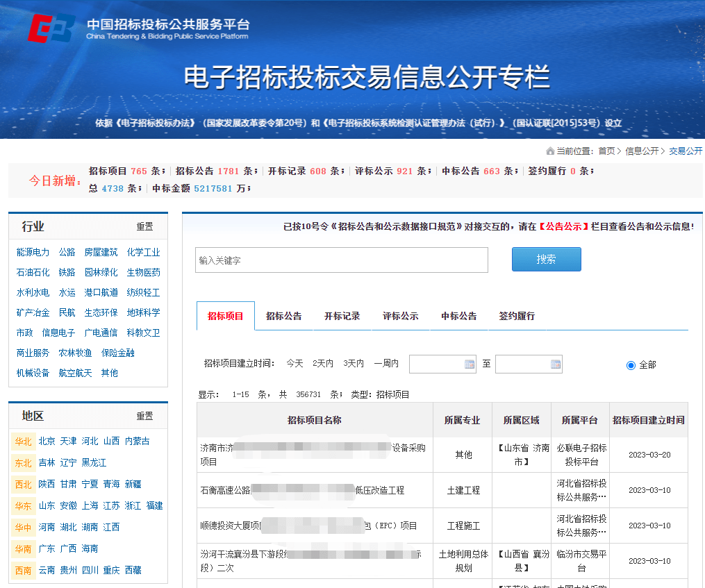Select 能源电力 industry
Image resolution: width=705 pixels, height=588 pixels.
(x=33, y=252)
